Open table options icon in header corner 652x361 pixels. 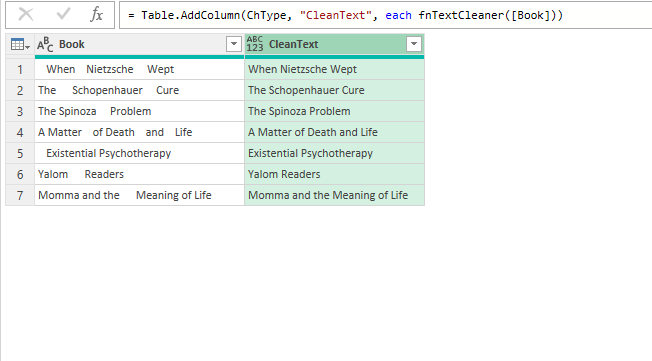pyautogui.click(x=20, y=44)
